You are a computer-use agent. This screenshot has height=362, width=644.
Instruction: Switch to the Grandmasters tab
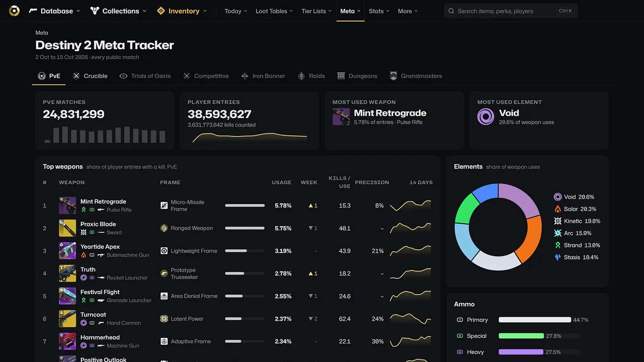416,76
